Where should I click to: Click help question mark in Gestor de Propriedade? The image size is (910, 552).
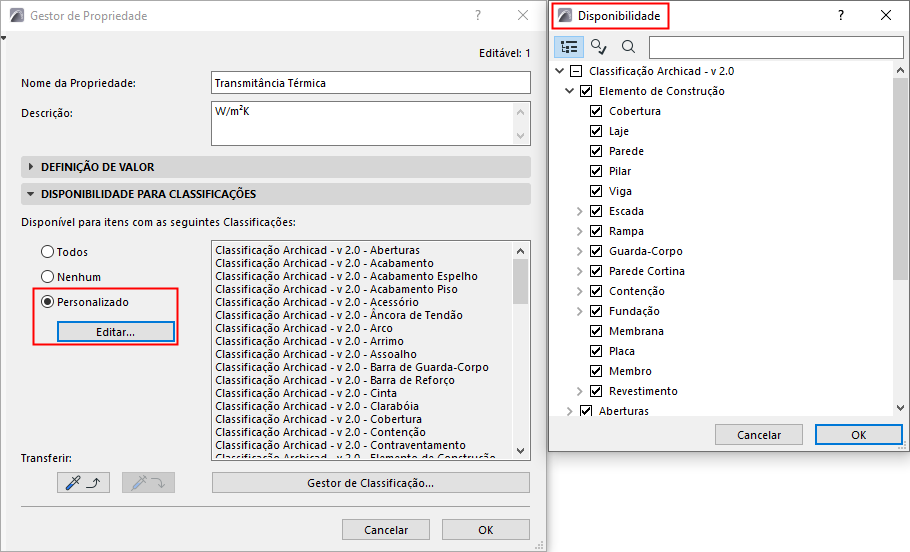tap(478, 16)
